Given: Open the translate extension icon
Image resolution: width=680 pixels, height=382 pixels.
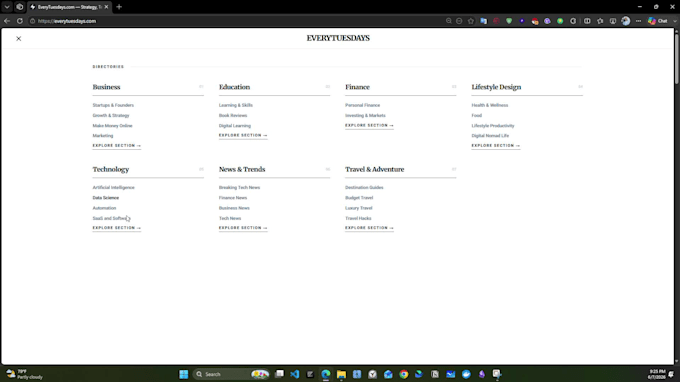Looking at the screenshot, I should [x=484, y=21].
